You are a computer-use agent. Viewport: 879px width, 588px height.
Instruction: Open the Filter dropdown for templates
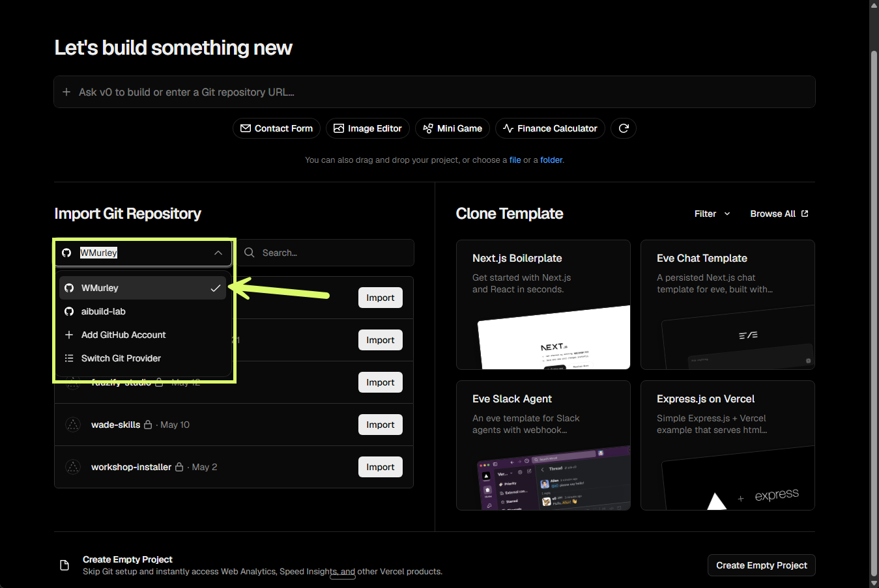712,214
